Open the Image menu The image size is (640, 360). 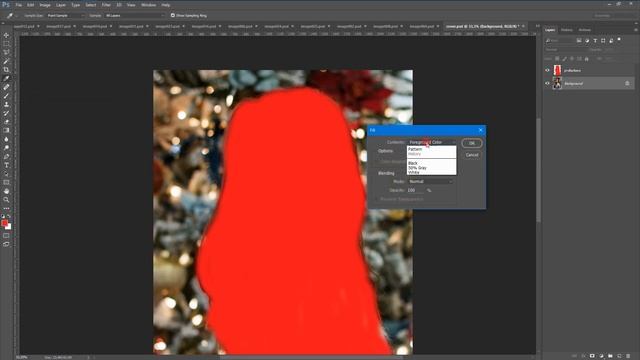(x=45, y=5)
